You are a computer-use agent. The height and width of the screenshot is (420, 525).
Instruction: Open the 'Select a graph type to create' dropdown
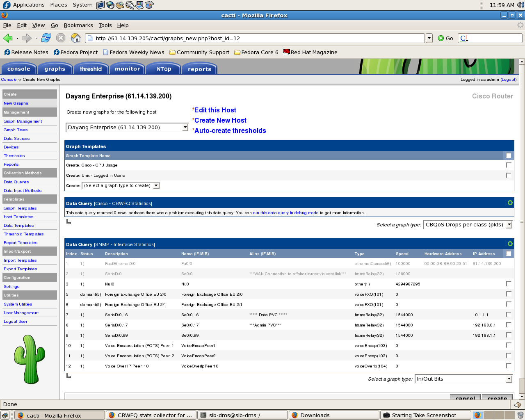(121, 185)
